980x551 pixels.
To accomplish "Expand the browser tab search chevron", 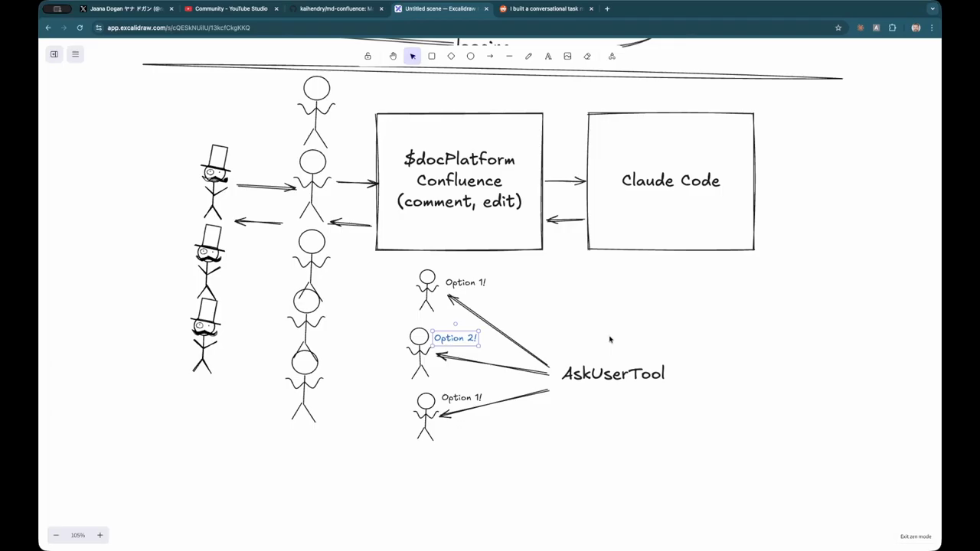I will pyautogui.click(x=932, y=9).
